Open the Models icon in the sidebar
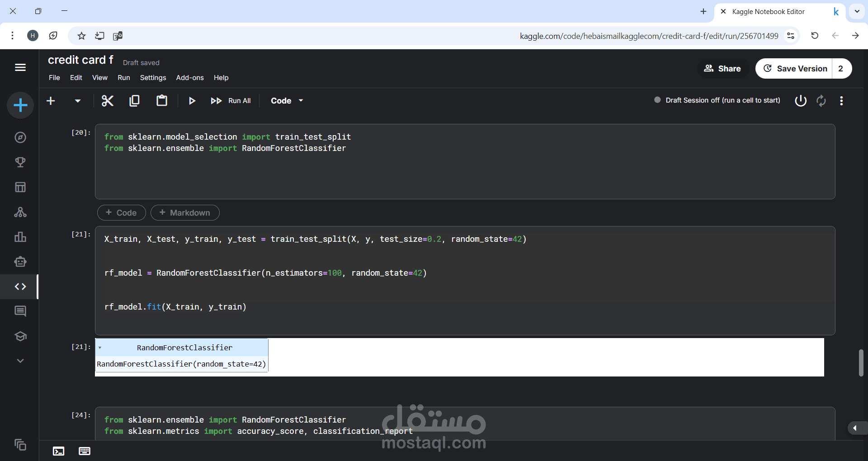Image resolution: width=868 pixels, height=461 pixels. (20, 212)
